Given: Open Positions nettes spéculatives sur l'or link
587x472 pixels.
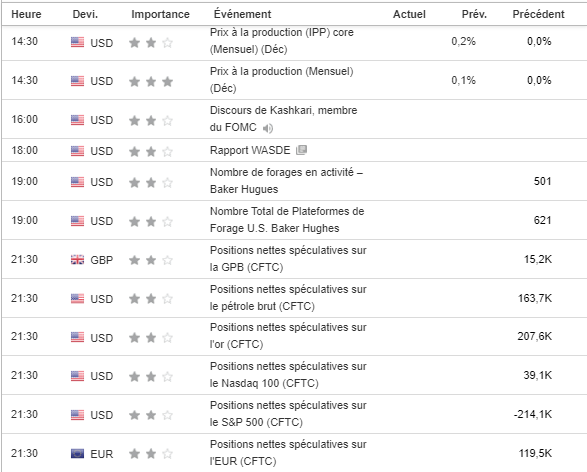Looking at the screenshot, I should pos(288,336).
